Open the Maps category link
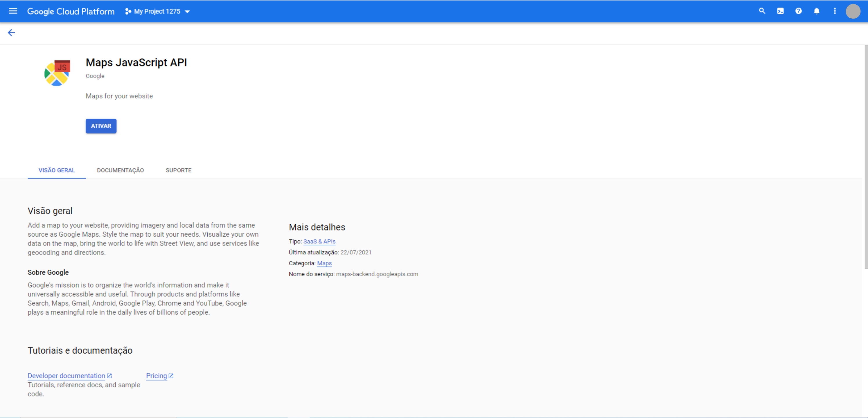Image resolution: width=868 pixels, height=418 pixels. (324, 263)
